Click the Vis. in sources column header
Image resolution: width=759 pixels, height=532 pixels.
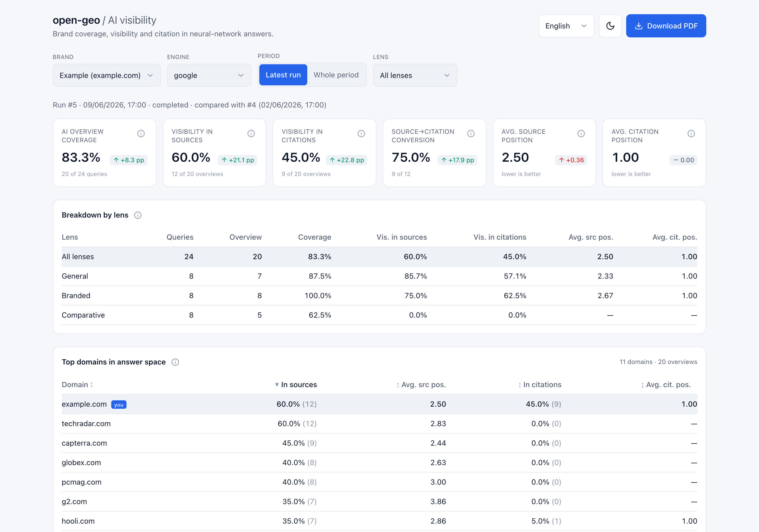pyautogui.click(x=402, y=237)
